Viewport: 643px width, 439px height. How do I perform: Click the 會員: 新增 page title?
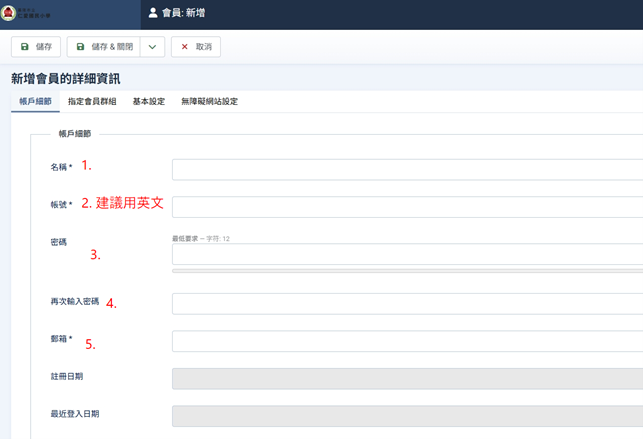(183, 13)
